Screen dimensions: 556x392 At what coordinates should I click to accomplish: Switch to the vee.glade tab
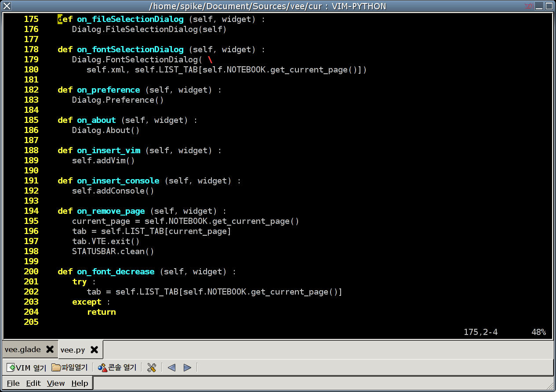point(23,349)
